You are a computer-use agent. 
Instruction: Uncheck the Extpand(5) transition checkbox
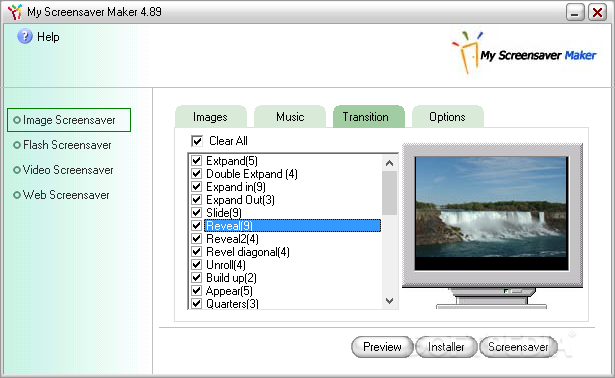coord(197,160)
